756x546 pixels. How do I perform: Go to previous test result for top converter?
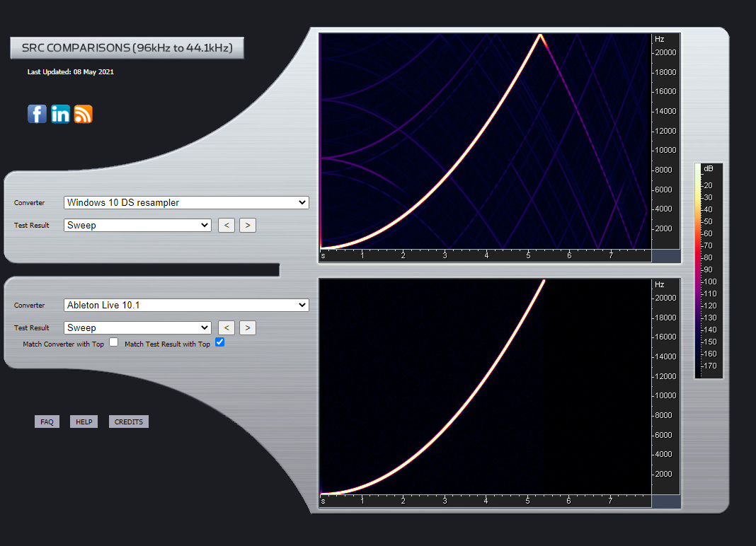point(226,226)
